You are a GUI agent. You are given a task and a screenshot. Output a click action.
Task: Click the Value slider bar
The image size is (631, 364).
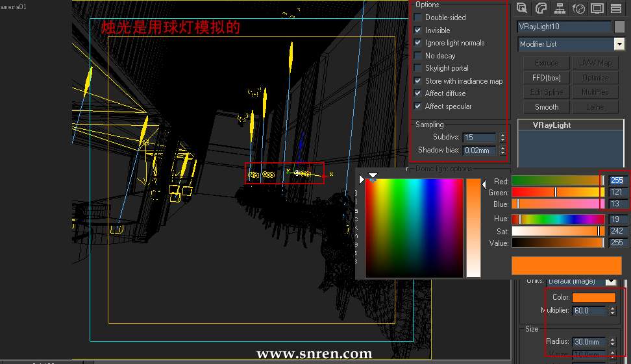pos(558,243)
